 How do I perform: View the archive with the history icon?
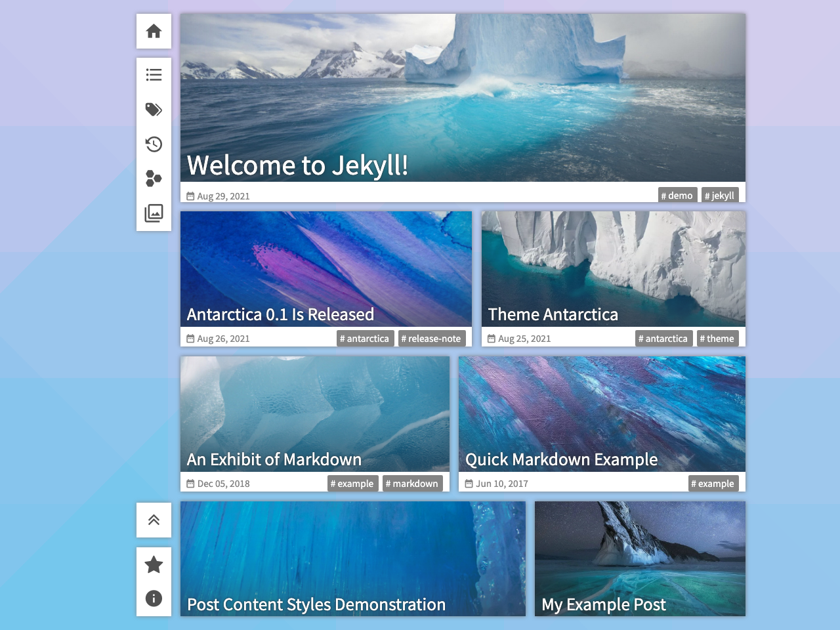pyautogui.click(x=154, y=144)
